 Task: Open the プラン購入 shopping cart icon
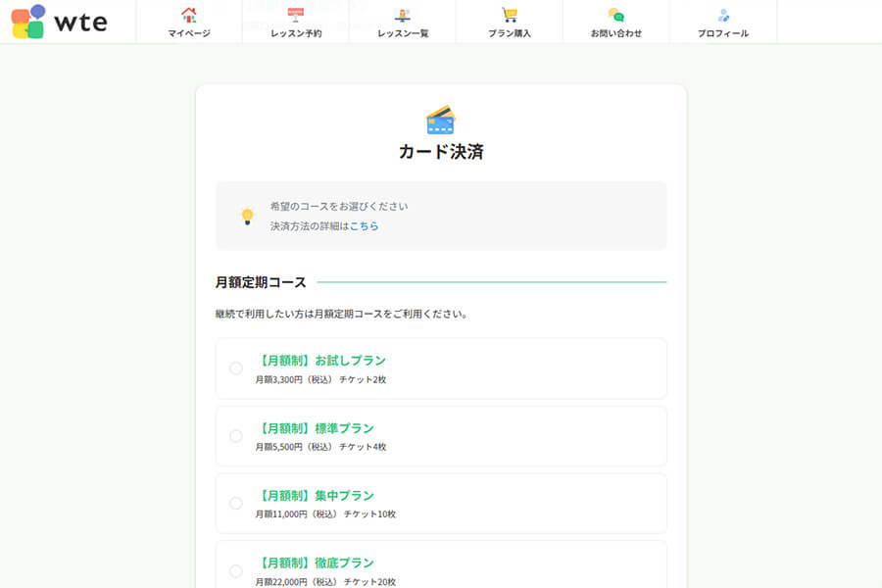[x=511, y=14]
